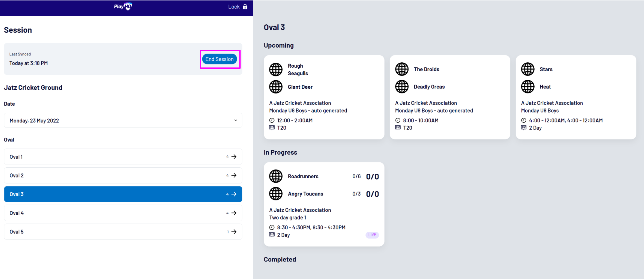Click the Angry Toucans team globe logo
The image size is (644, 279).
[x=275, y=194]
